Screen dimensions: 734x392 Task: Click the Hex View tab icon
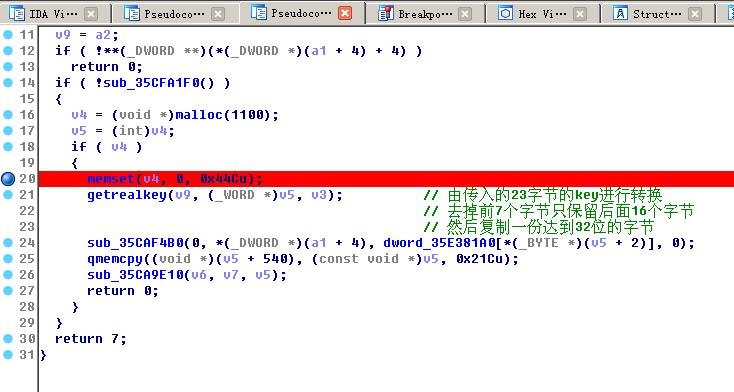505,14
